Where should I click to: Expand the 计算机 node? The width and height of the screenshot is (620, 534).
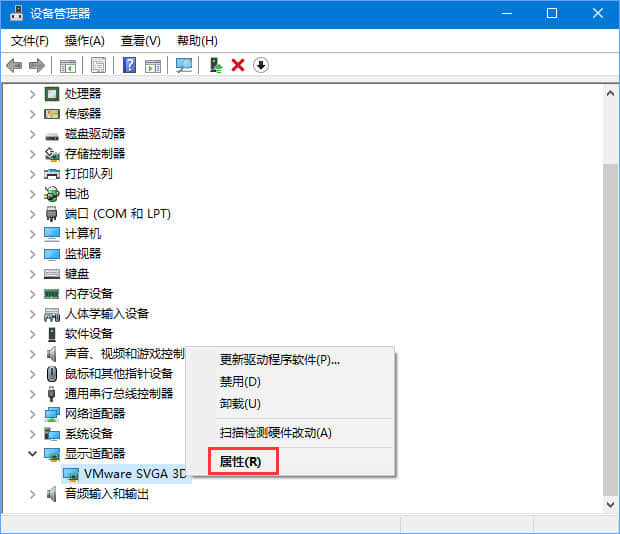click(32, 234)
